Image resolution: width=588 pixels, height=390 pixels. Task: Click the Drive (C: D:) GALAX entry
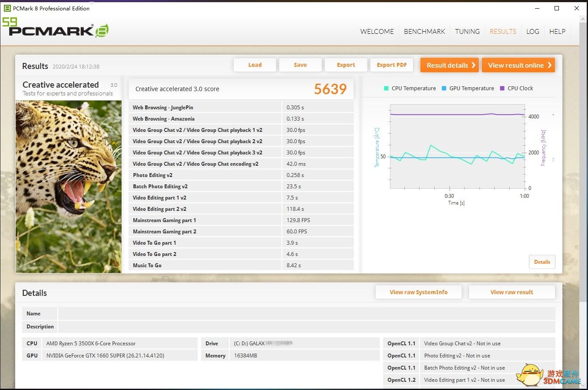coord(263,343)
